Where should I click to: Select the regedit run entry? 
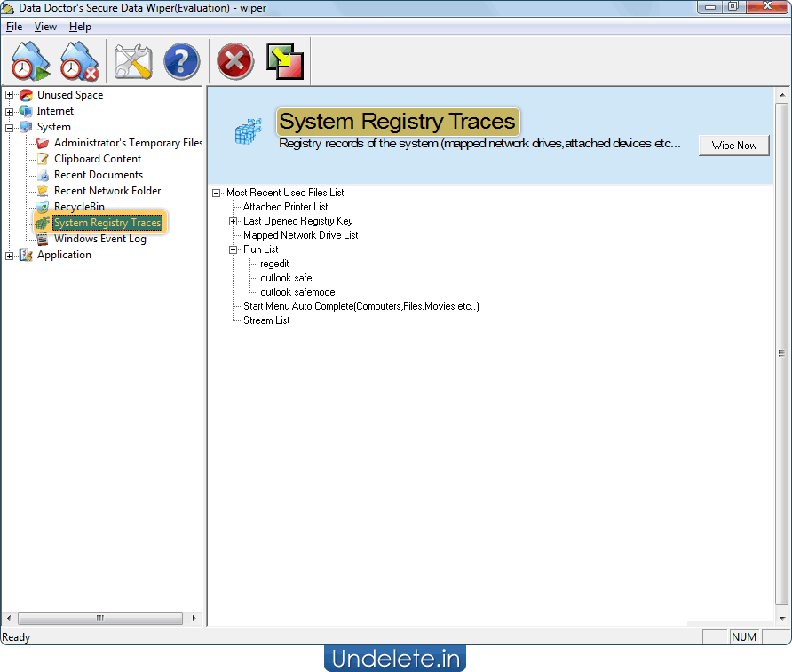pyautogui.click(x=274, y=264)
